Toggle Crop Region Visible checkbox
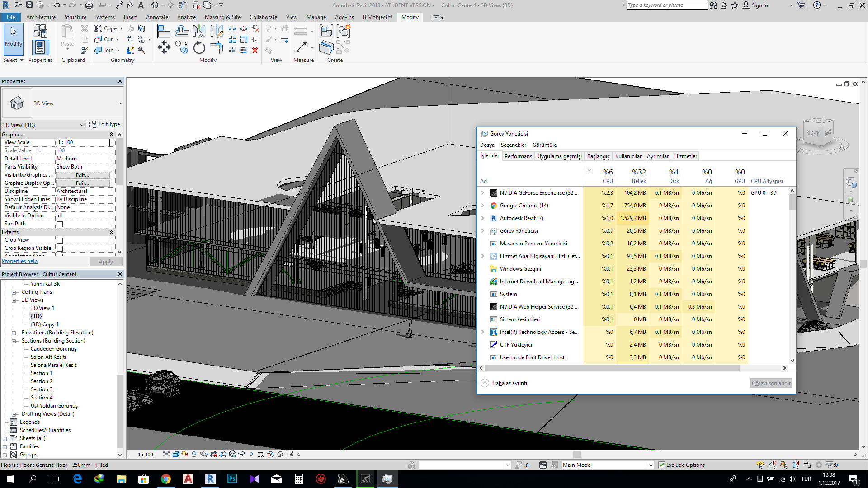Viewport: 868px width, 488px height. pyautogui.click(x=59, y=248)
